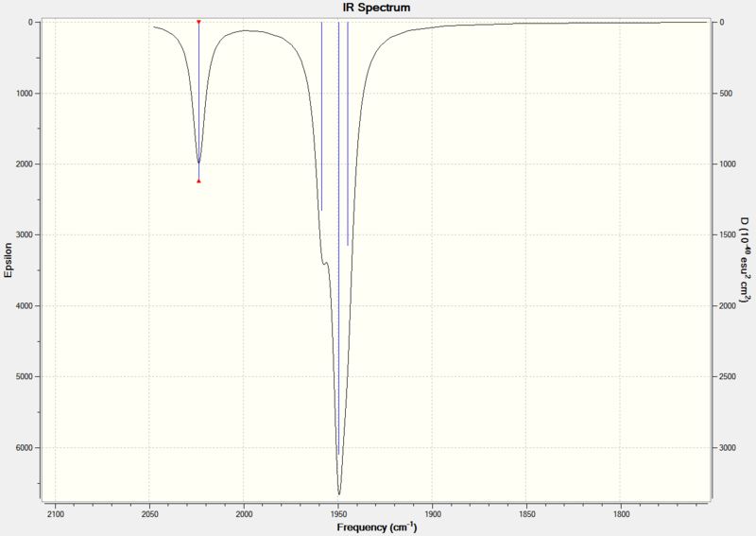Click the 1500 tick on D axis
The height and width of the screenshot is (536, 756).
(x=728, y=235)
